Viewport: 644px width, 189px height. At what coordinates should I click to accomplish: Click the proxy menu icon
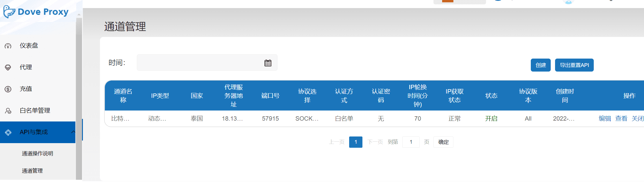click(8, 68)
